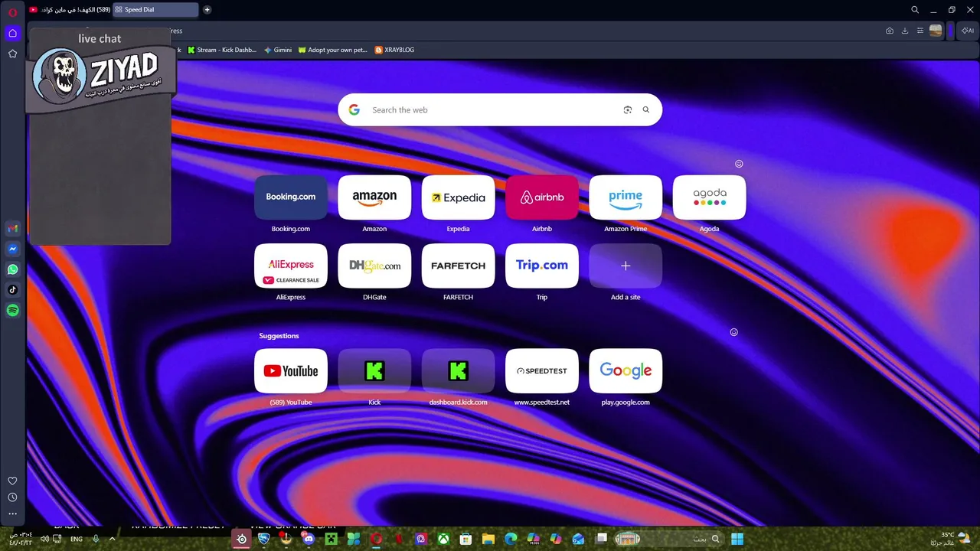Open the Downloads icon in toolbar
This screenshot has height=551, width=980.
pos(904,31)
